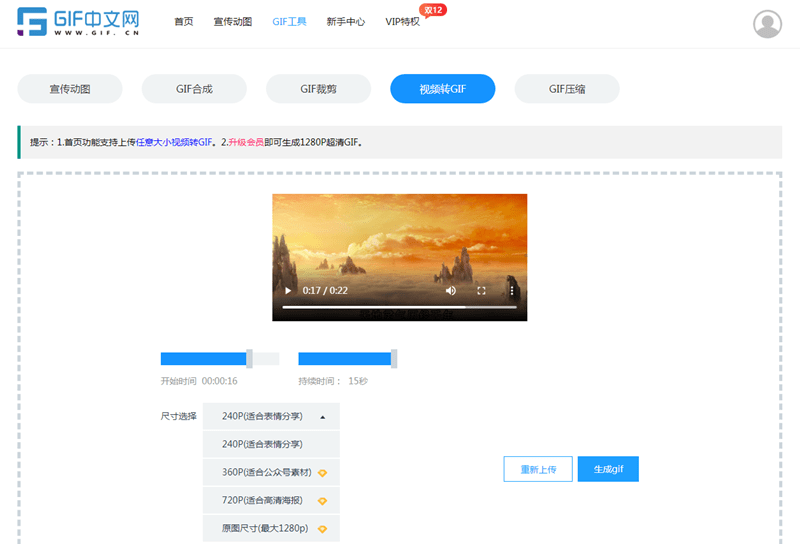This screenshot has width=800, height=544.
Task: Click the 重新上传 button
Action: pyautogui.click(x=538, y=469)
